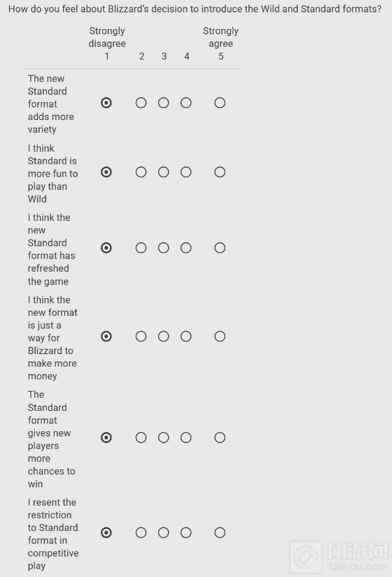Select rating 4 for "Blizzard to make more money"
392x577 pixels.
coord(186,336)
